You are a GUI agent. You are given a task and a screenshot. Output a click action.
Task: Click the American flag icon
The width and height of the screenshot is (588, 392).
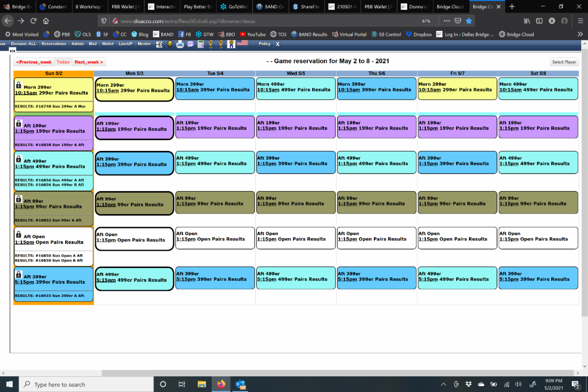coord(242,44)
